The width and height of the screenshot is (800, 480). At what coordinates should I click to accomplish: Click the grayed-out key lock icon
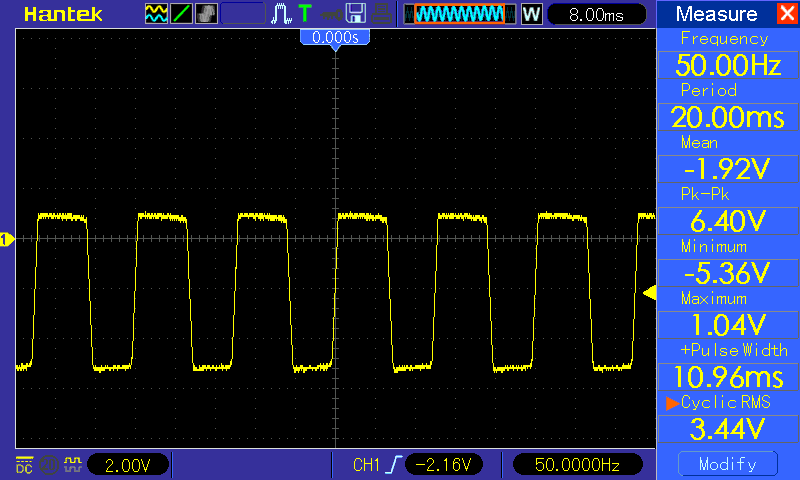tap(332, 14)
